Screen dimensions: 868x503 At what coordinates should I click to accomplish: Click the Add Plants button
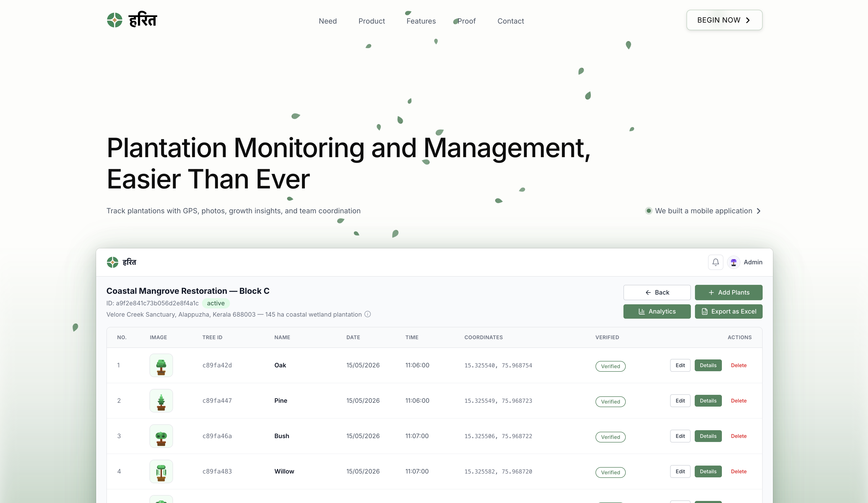coord(729,292)
